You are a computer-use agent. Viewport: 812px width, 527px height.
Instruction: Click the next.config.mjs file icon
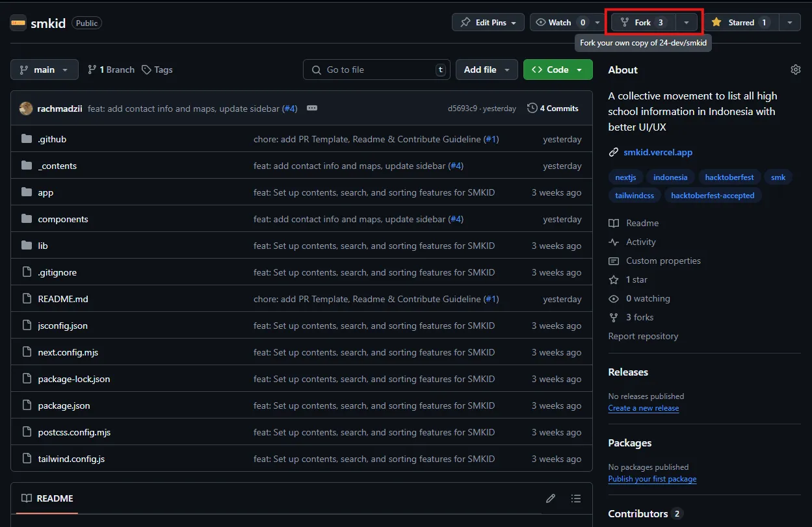coord(27,352)
